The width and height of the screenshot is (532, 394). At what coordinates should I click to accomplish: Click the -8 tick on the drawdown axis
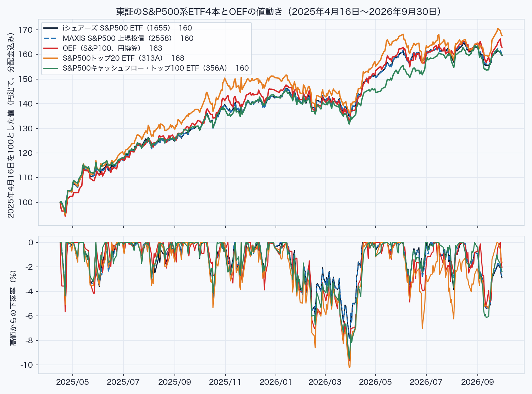pos(29,340)
